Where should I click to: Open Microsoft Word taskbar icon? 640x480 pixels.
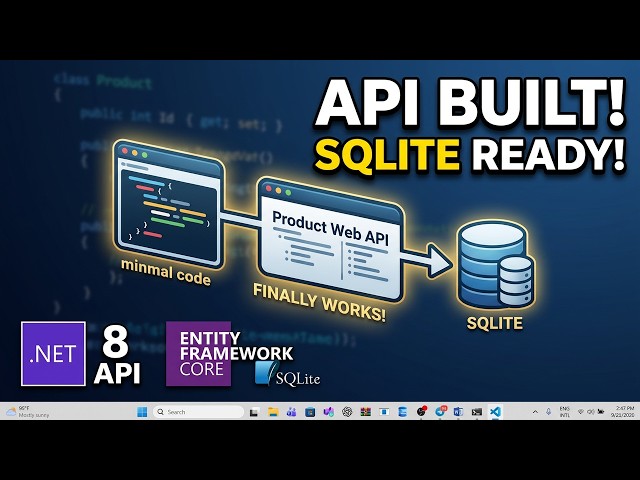458,412
